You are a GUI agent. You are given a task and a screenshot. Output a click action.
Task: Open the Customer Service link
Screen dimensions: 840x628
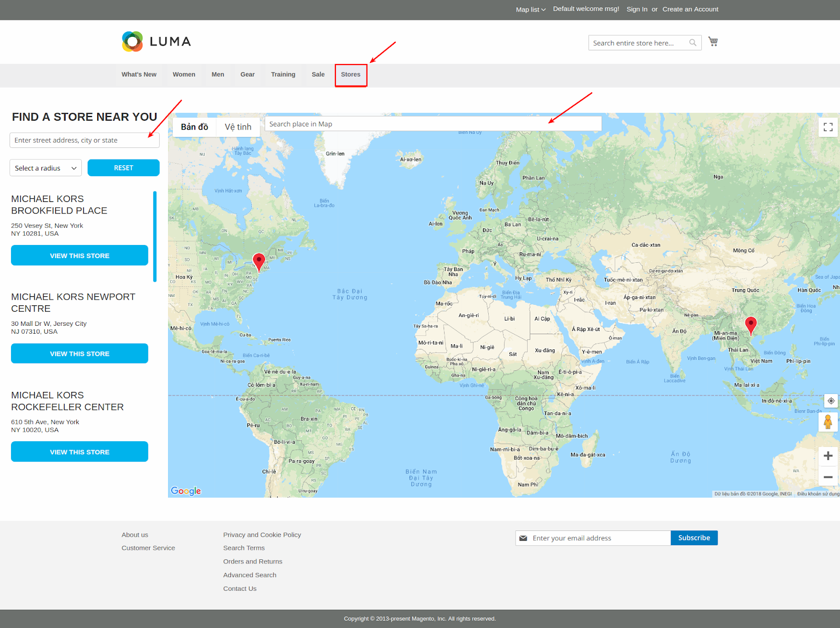pos(149,548)
